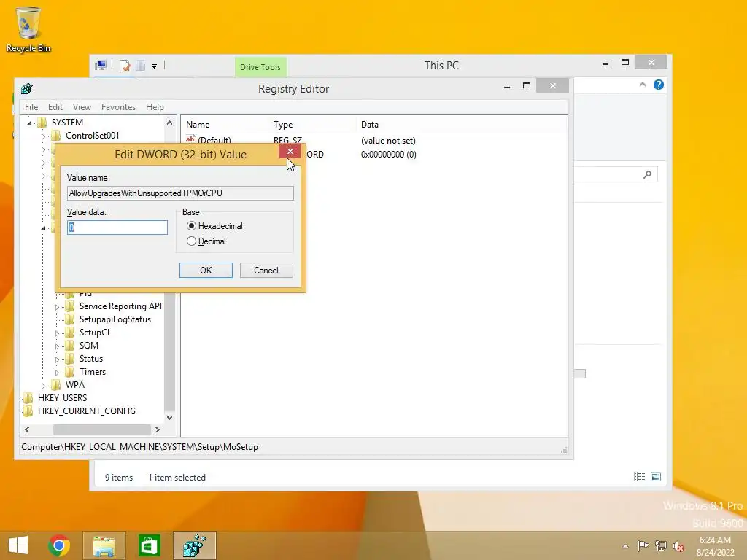747x560 pixels.
Task: Click the Properties icon in This PC toolbar
Action: (125, 66)
